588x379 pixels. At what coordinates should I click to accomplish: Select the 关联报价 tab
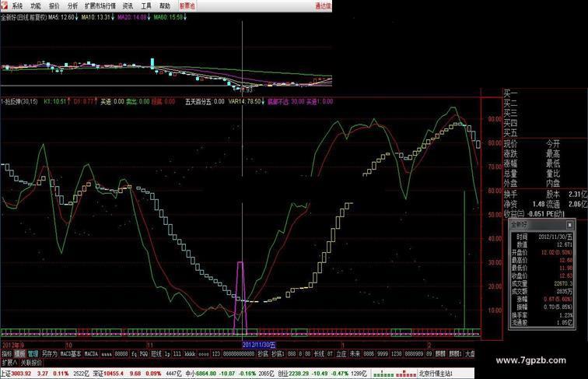pyautogui.click(x=31, y=363)
